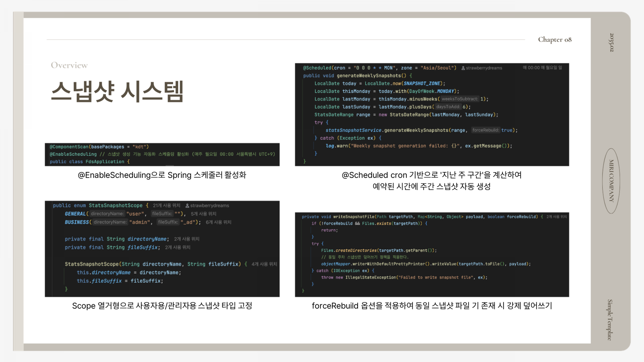The image size is (644, 362).
Task: Click the BUSINESS enum constant
Action: (77, 222)
